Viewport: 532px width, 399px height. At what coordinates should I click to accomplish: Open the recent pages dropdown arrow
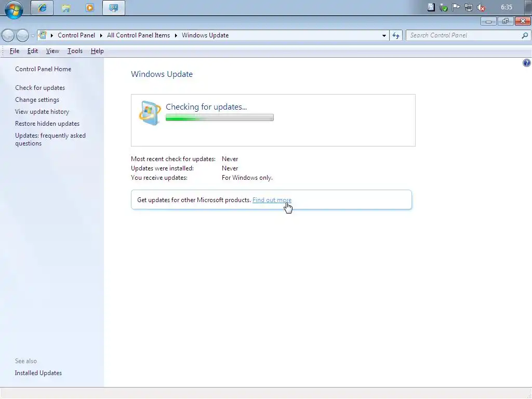[x=33, y=35]
